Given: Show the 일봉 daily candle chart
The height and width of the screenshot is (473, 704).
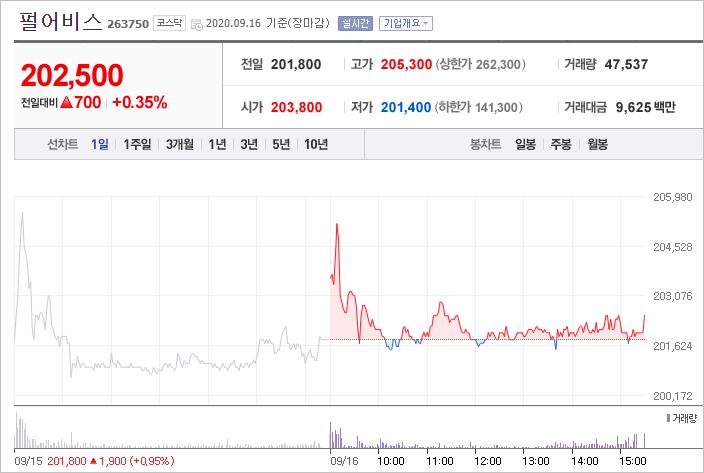Looking at the screenshot, I should tap(525, 144).
